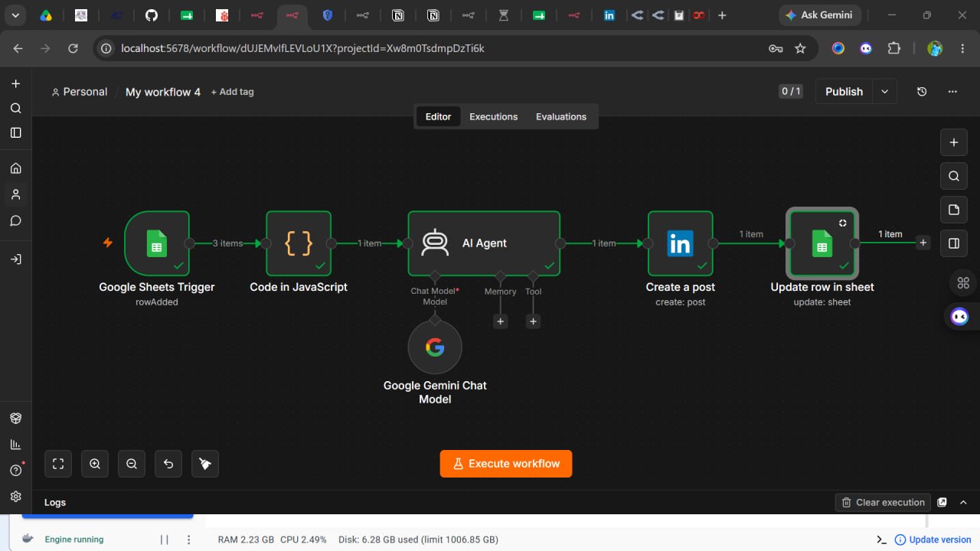
Task: Click the Execute workflow button
Action: coord(506,464)
